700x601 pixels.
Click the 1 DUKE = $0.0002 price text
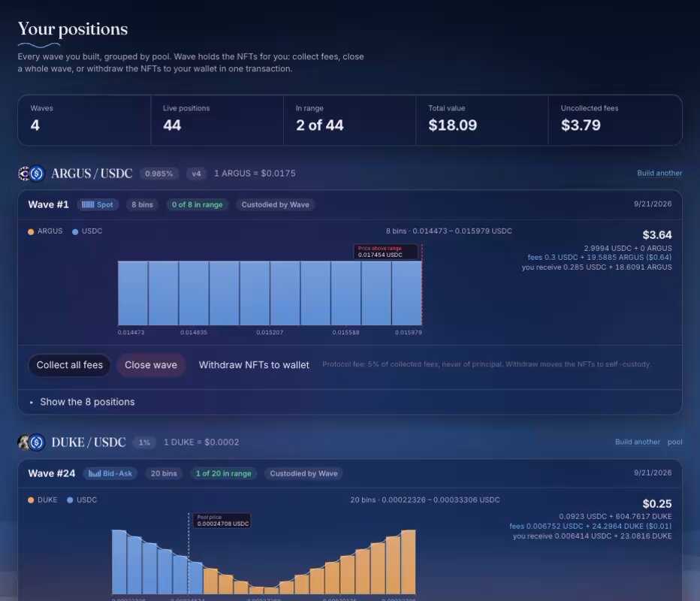click(x=201, y=442)
